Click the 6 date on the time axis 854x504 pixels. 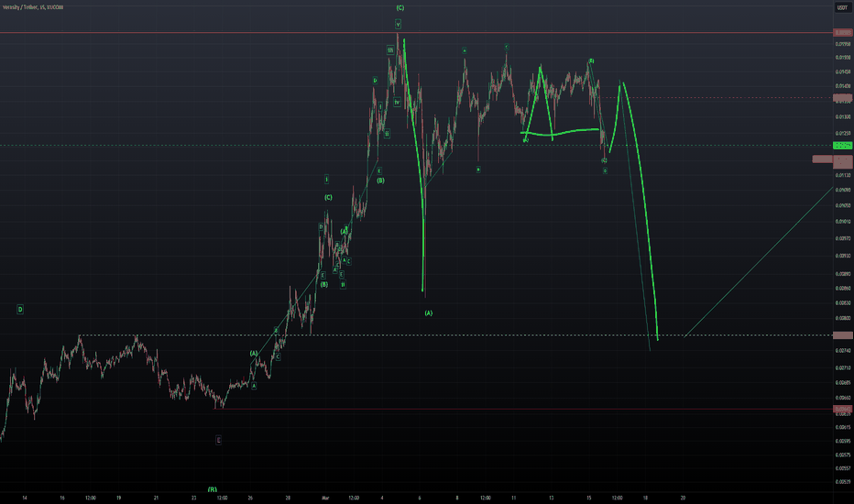point(420,498)
